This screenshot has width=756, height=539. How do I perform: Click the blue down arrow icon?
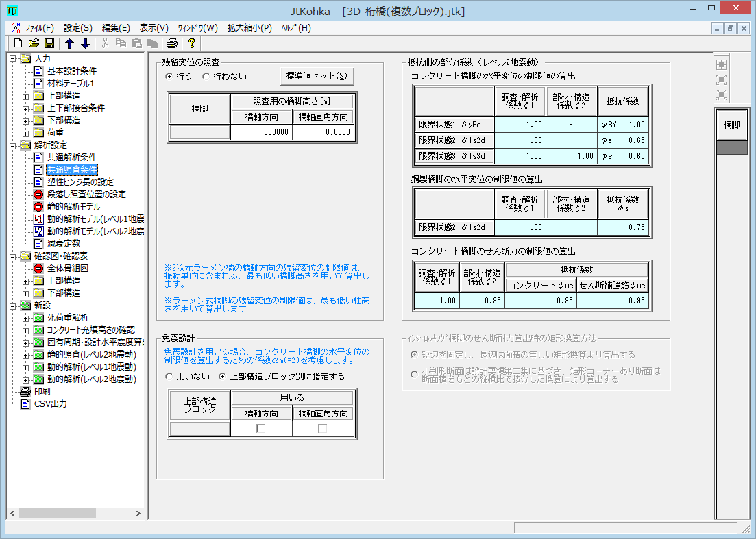[85, 43]
